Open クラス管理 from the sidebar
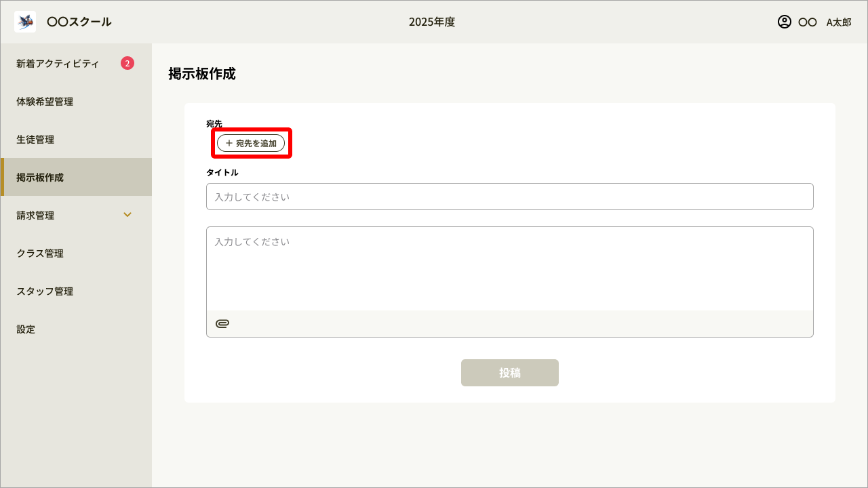The width and height of the screenshot is (868, 488). click(x=40, y=253)
